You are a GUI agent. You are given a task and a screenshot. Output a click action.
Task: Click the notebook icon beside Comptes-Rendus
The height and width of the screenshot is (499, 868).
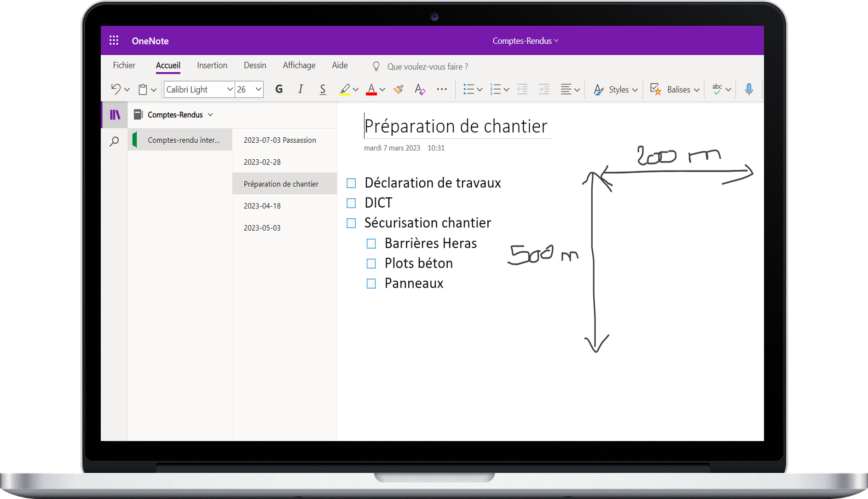tap(138, 115)
